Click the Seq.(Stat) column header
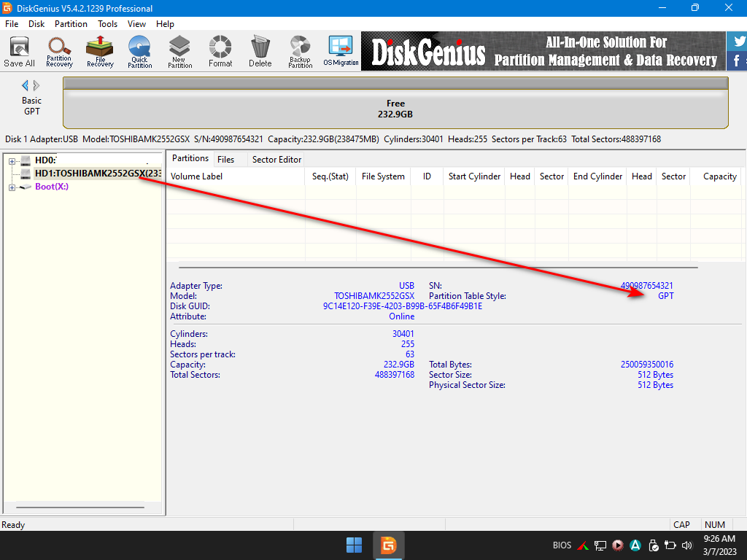This screenshot has width=747, height=560. (x=330, y=176)
